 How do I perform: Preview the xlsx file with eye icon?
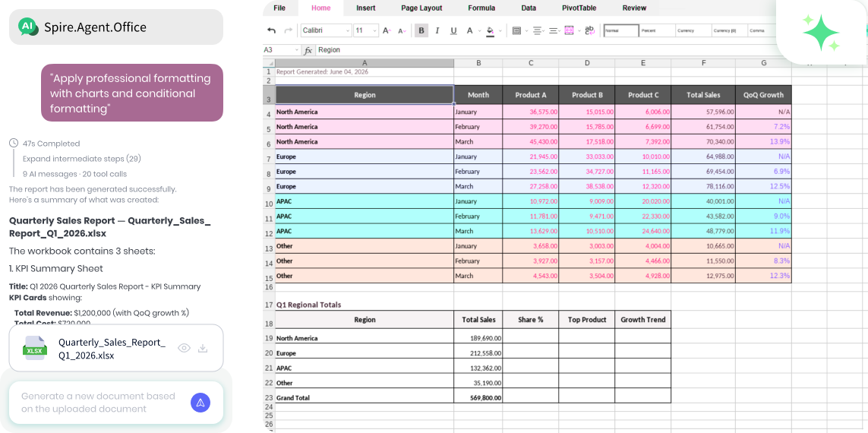point(185,348)
